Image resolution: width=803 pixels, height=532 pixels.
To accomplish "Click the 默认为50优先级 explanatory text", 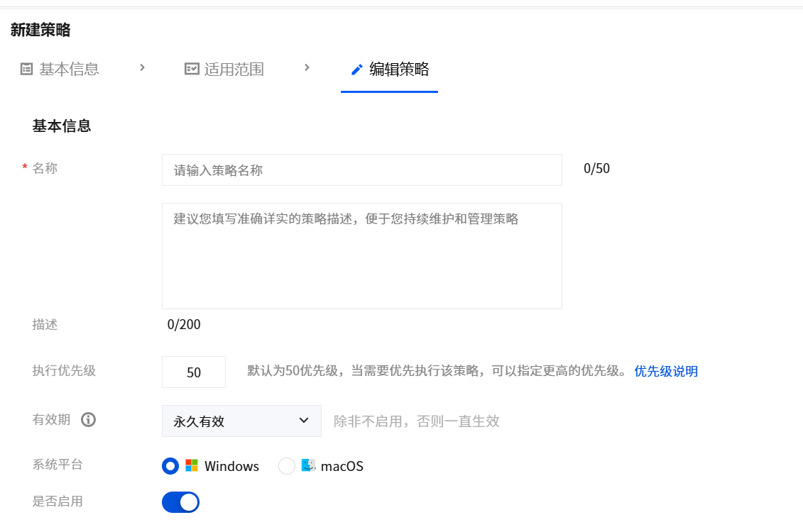I will (438, 371).
